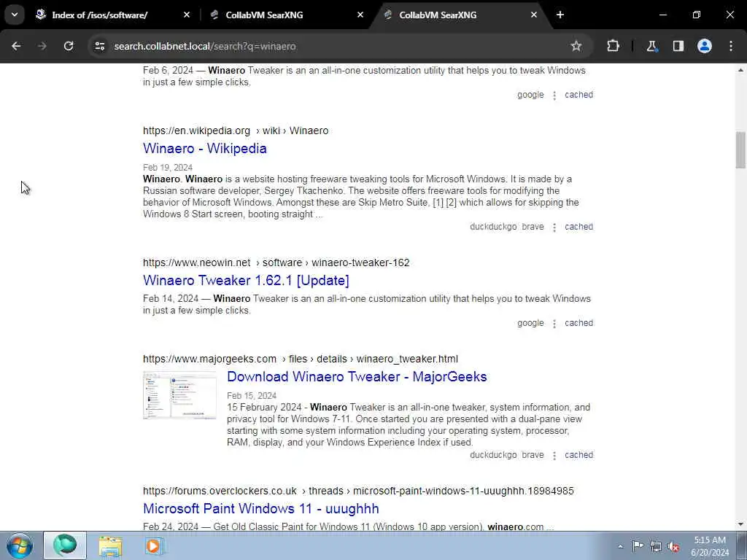The image size is (747, 560).
Task: Open the browser icon in the taskbar
Action: click(65, 545)
